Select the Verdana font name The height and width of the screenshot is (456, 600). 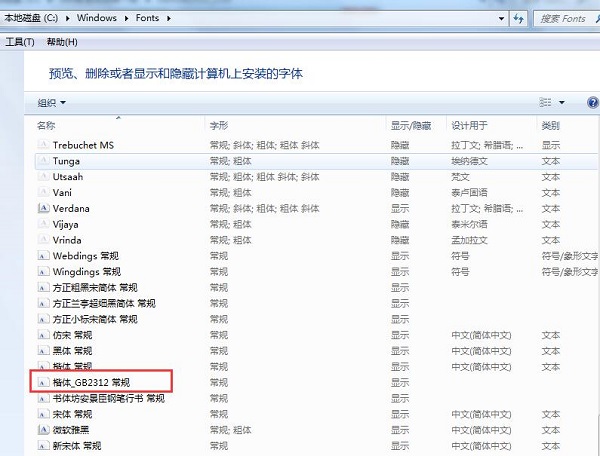(x=71, y=208)
